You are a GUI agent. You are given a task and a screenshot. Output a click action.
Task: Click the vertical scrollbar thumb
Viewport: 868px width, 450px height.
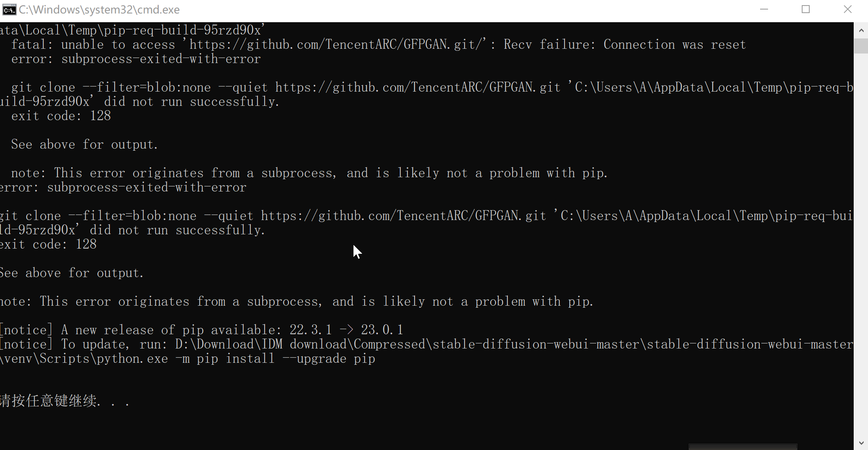pos(861,46)
